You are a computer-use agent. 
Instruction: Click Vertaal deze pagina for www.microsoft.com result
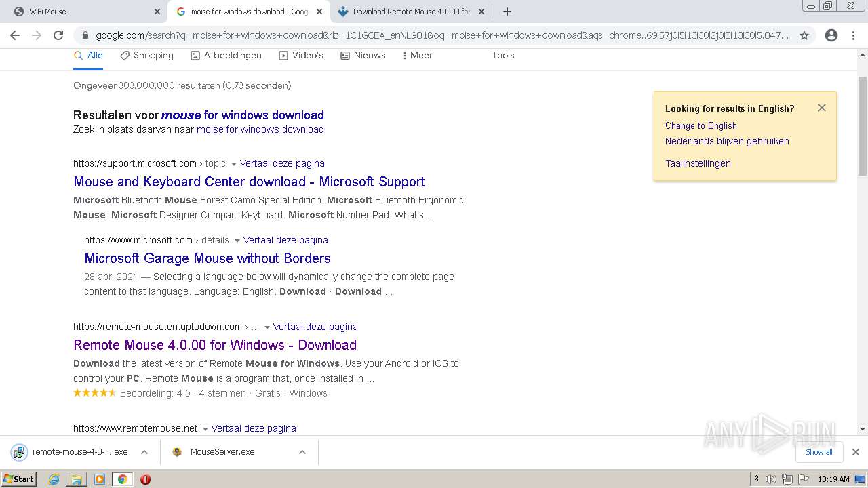pyautogui.click(x=285, y=240)
